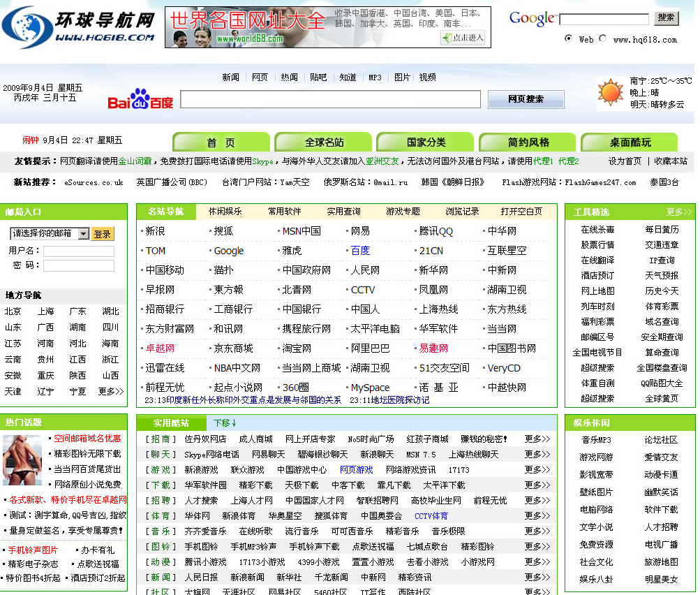Open the 浏览记录 tab
The height and width of the screenshot is (595, 700).
click(x=462, y=212)
